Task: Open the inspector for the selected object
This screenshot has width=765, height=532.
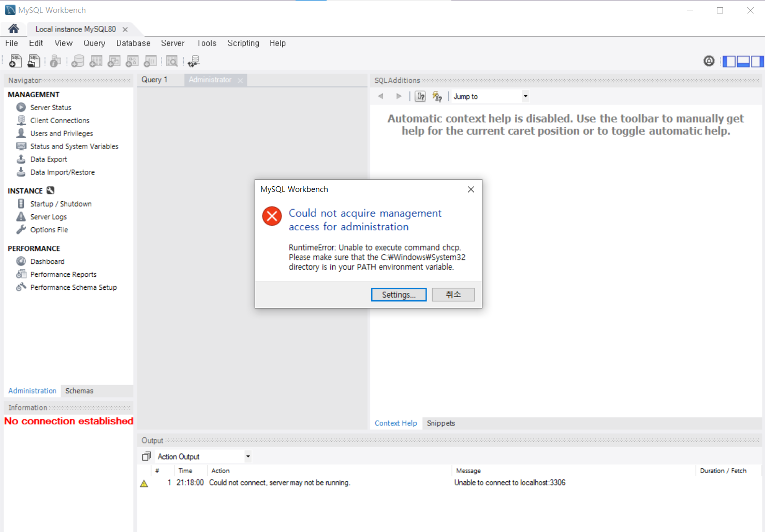Action: pyautogui.click(x=55, y=61)
